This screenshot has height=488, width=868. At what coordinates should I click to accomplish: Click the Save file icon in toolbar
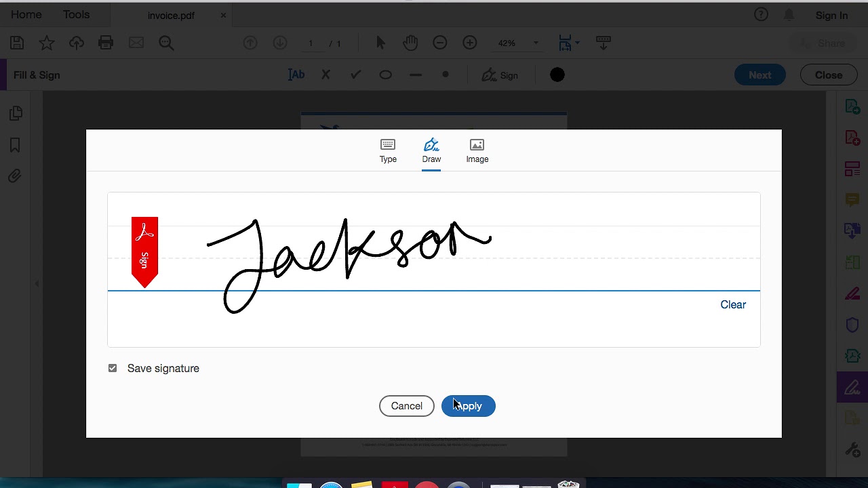tap(17, 43)
